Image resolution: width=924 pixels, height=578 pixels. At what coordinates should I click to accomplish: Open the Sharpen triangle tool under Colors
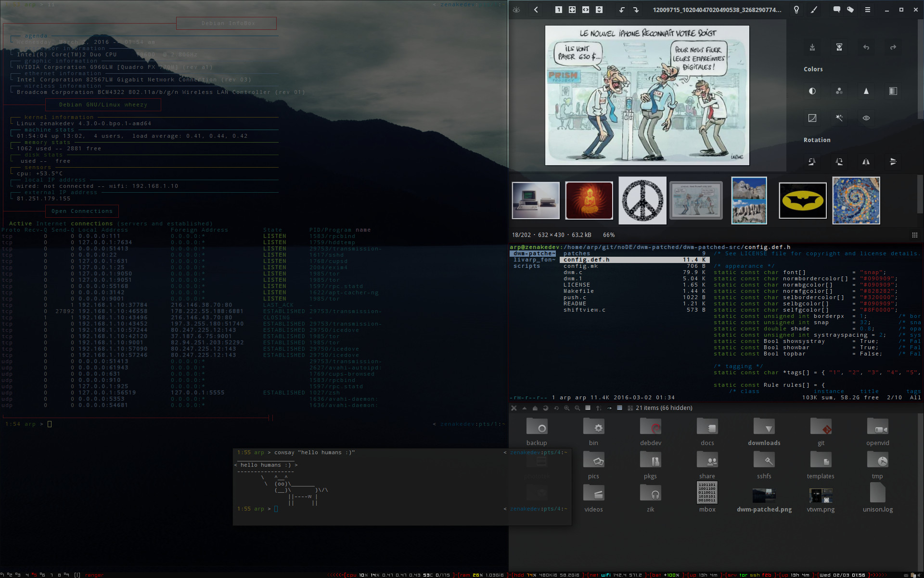pos(866,91)
